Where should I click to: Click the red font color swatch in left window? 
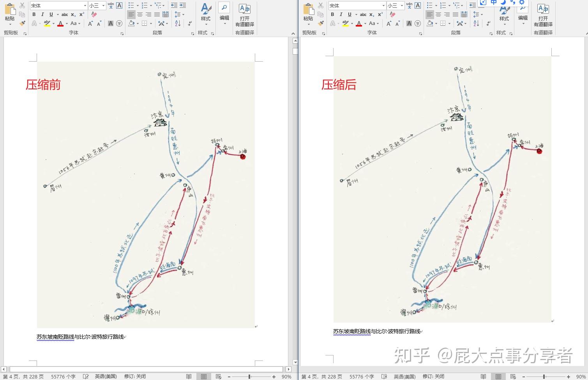coord(60,24)
